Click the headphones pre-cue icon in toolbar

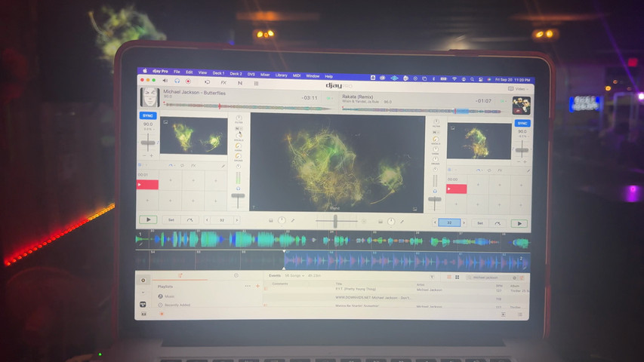click(177, 81)
